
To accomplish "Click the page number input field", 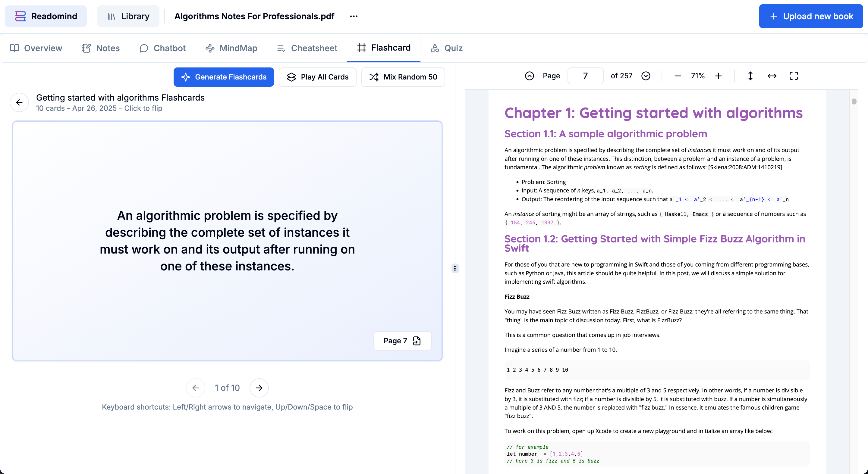I will click(585, 76).
